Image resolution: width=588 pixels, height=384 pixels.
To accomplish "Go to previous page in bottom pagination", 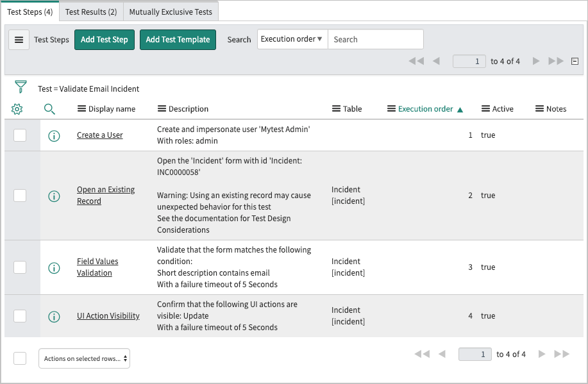I will click(442, 354).
